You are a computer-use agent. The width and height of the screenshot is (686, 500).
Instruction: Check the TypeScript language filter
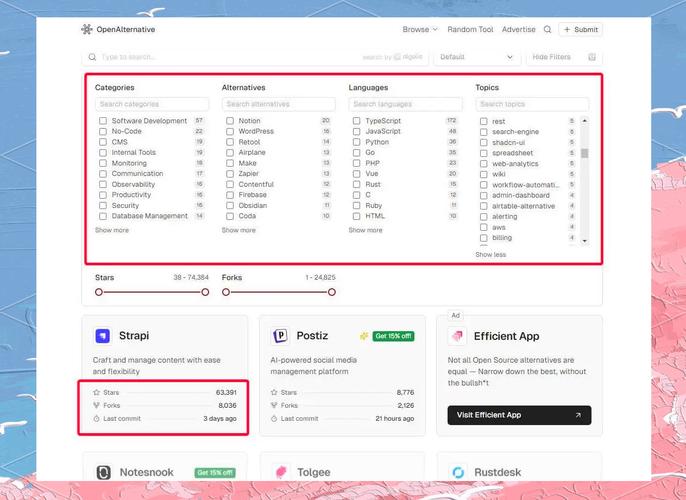click(357, 121)
